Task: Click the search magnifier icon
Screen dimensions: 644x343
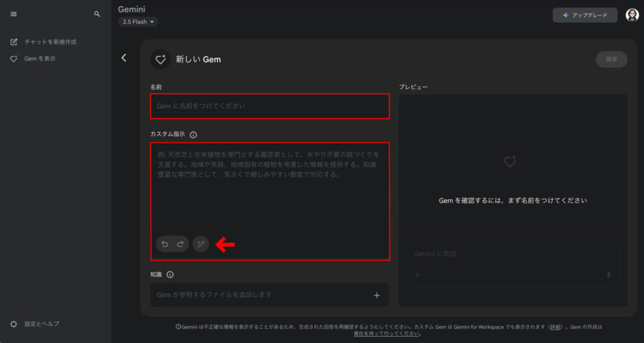Action: [97, 14]
